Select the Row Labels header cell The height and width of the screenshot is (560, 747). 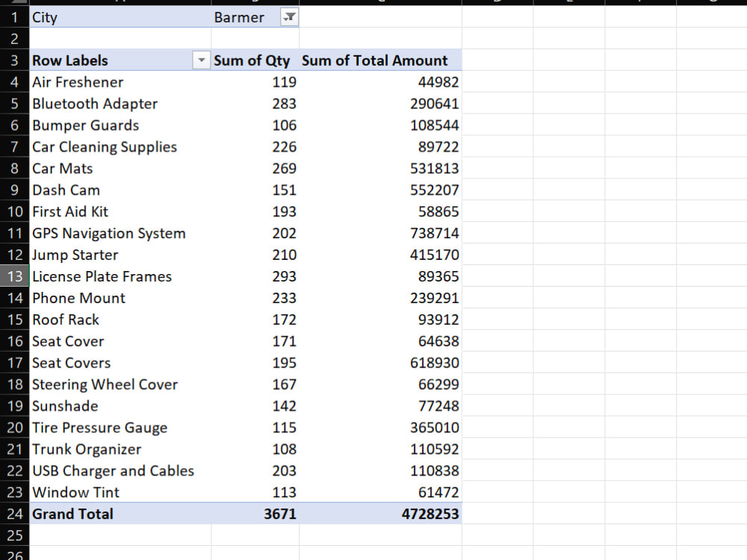click(x=120, y=60)
